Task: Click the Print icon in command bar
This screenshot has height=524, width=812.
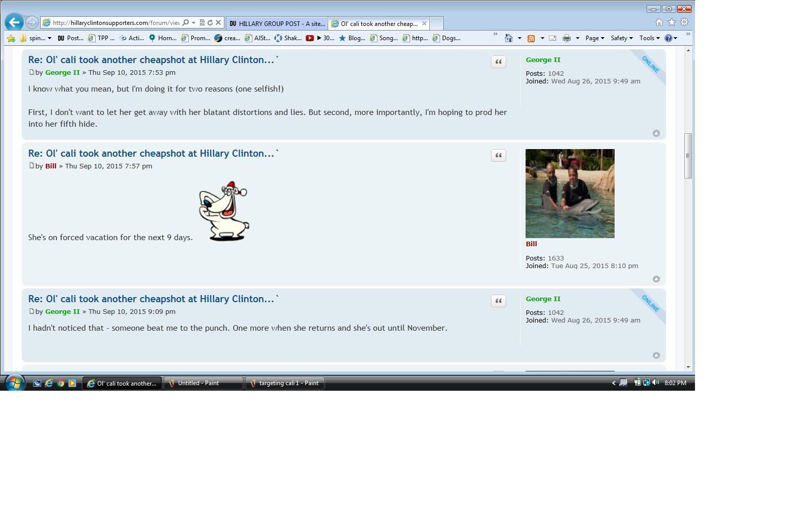Action: (566, 38)
